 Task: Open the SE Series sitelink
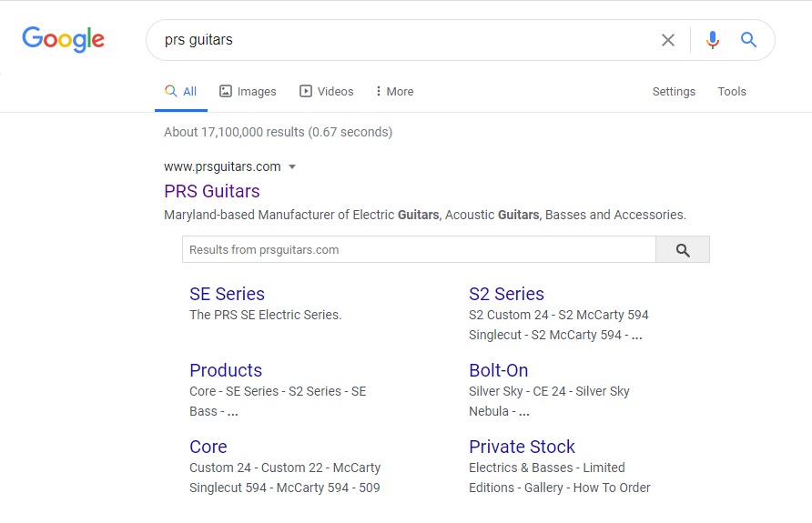(227, 294)
